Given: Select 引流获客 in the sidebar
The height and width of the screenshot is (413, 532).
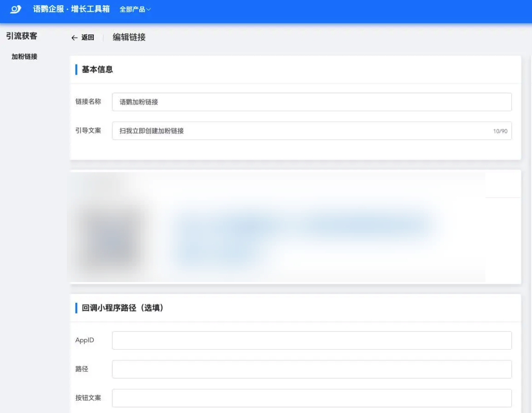Looking at the screenshot, I should 22,36.
